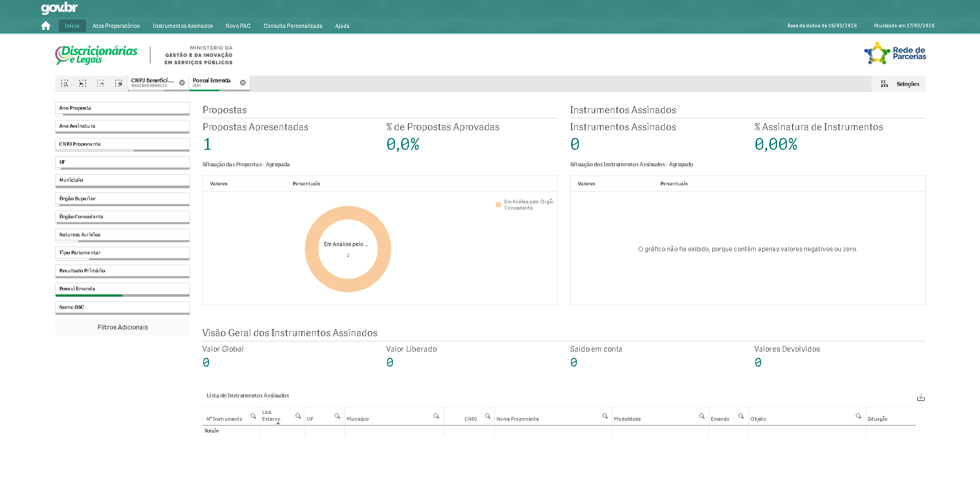
Task: Download the Lista de Instrumentos Assinados
Action: tap(921, 397)
